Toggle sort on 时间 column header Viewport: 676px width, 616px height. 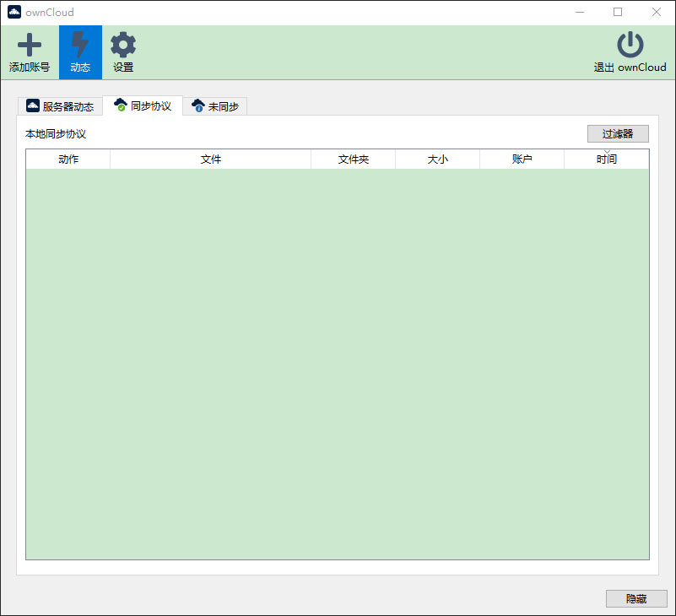[607, 159]
